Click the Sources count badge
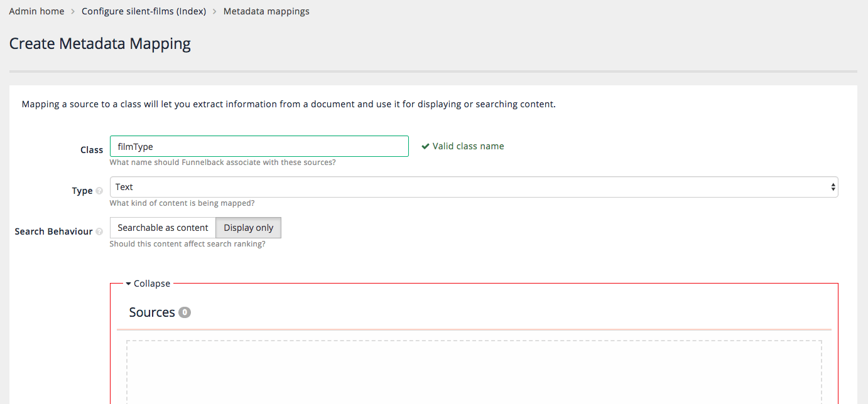Screen dimensions: 868x404 click(x=185, y=311)
